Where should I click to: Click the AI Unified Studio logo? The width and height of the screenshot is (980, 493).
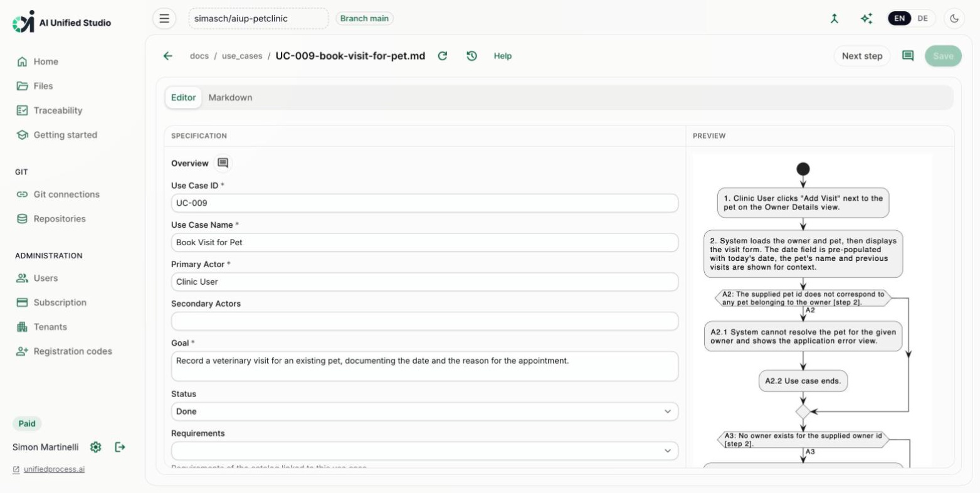tap(61, 22)
